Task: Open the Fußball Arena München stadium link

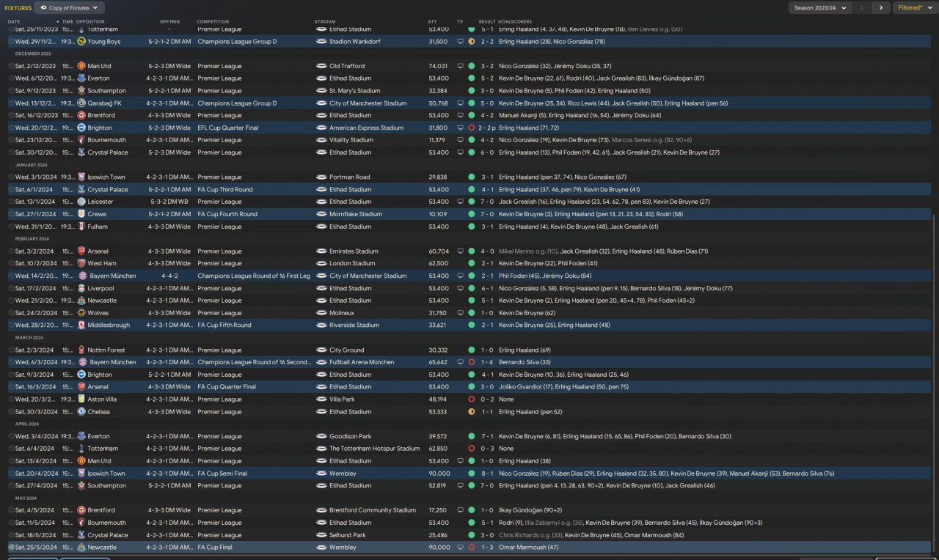Action: pos(362,362)
